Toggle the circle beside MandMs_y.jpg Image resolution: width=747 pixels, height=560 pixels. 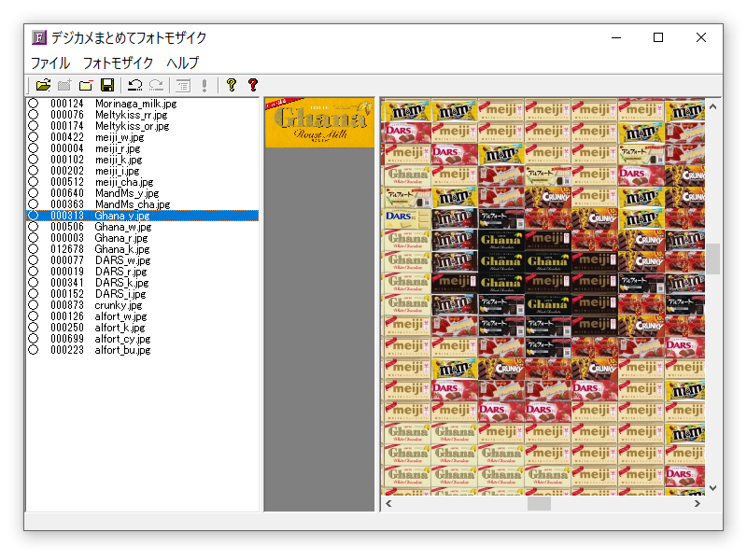(x=33, y=193)
